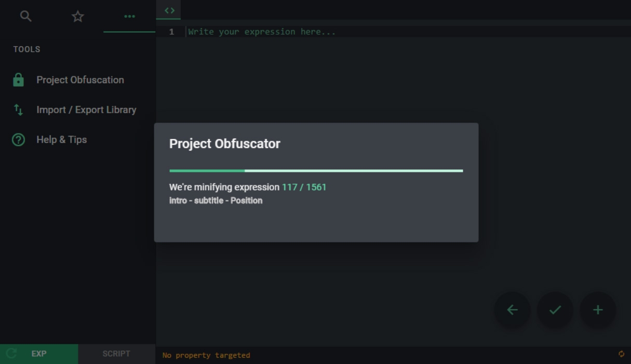Viewport: 631px width, 364px height.
Task: Open the Help & Tips entry
Action: pos(61,140)
